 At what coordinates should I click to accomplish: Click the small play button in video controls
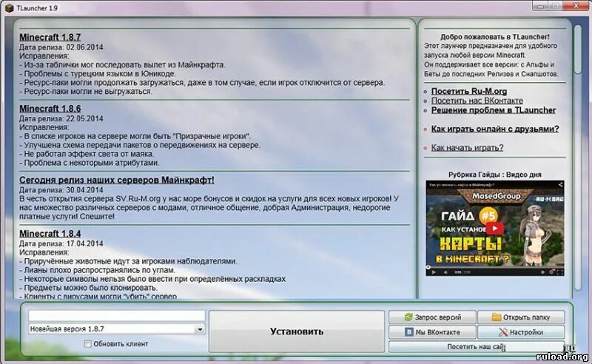tap(434, 272)
